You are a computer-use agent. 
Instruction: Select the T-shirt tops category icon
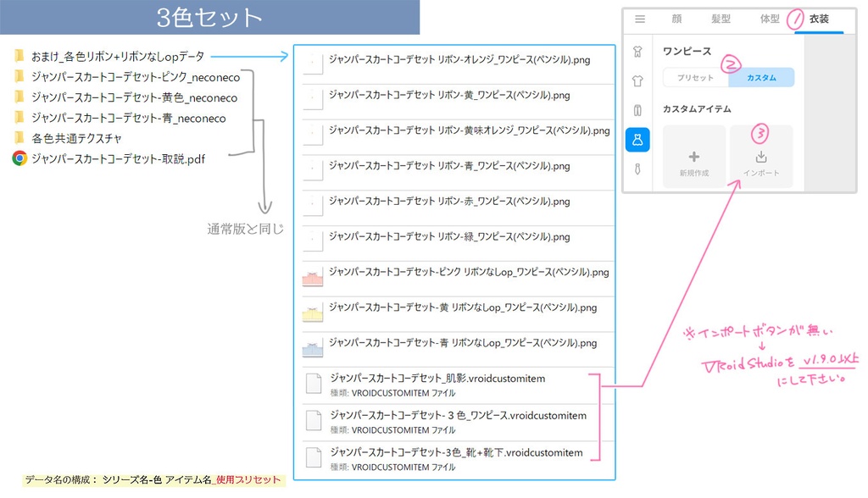click(637, 80)
